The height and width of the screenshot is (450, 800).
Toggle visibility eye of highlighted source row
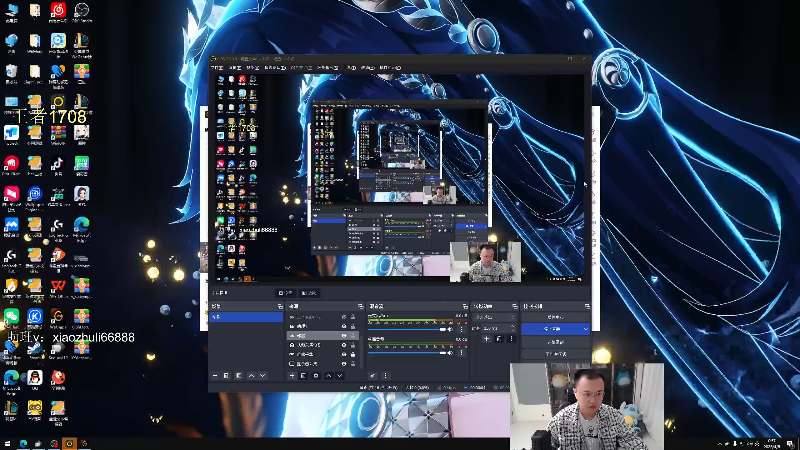pos(344,336)
